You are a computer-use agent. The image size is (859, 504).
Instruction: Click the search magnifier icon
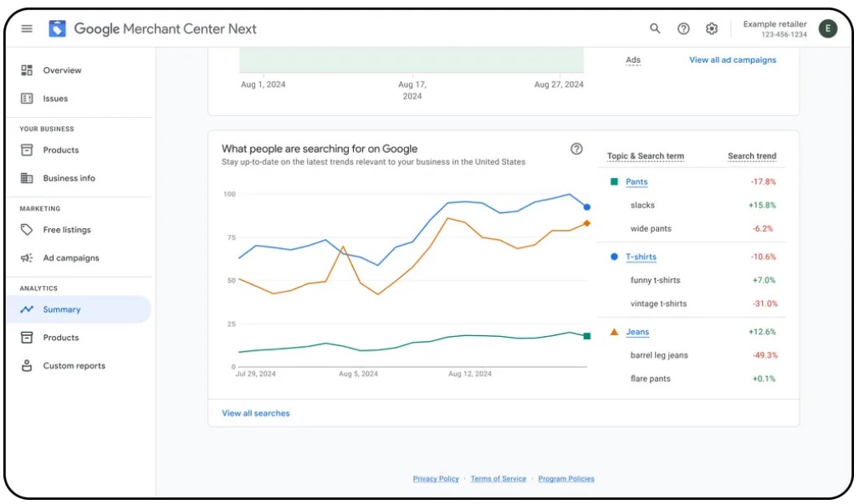click(655, 28)
